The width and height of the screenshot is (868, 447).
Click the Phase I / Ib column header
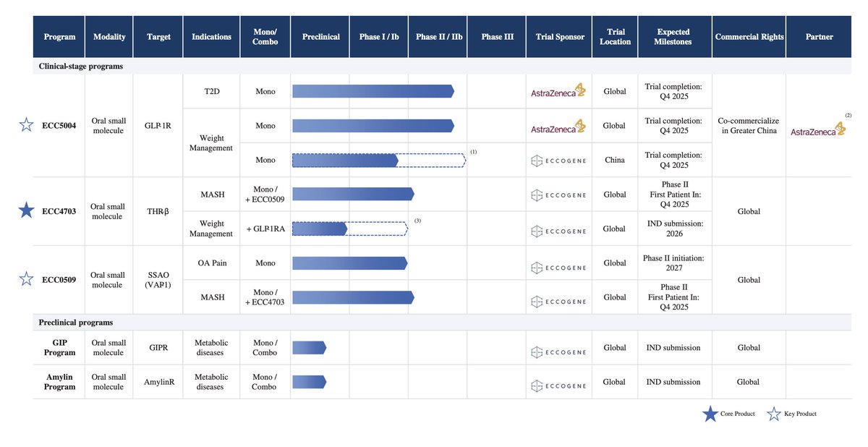(x=379, y=37)
